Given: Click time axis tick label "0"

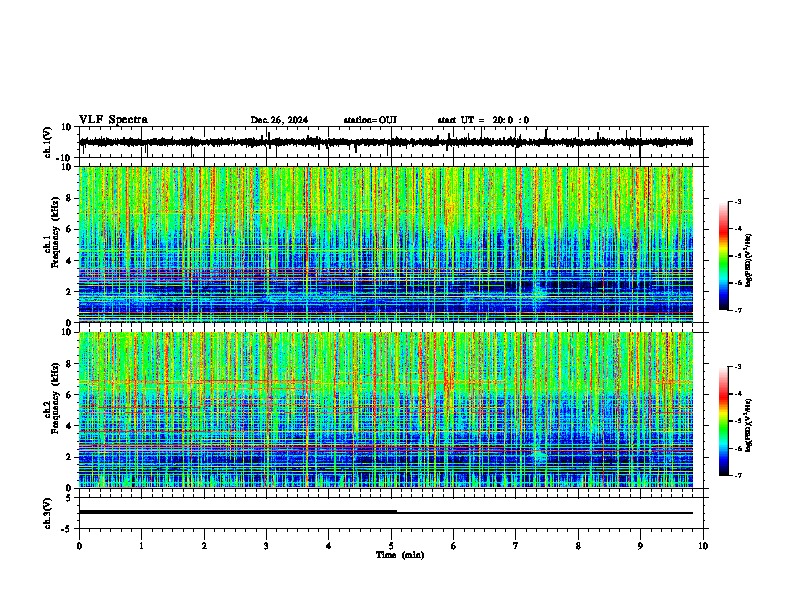Looking at the screenshot, I should [x=79, y=546].
